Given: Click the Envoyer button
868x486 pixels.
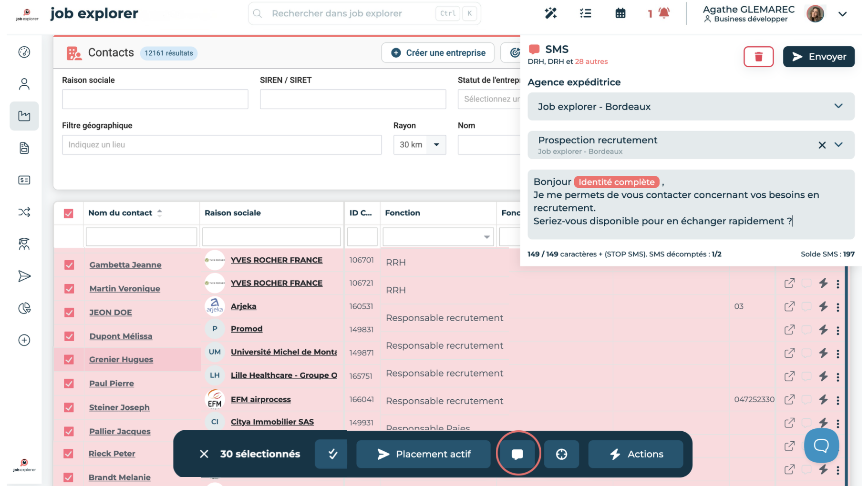Looking at the screenshot, I should click(819, 57).
